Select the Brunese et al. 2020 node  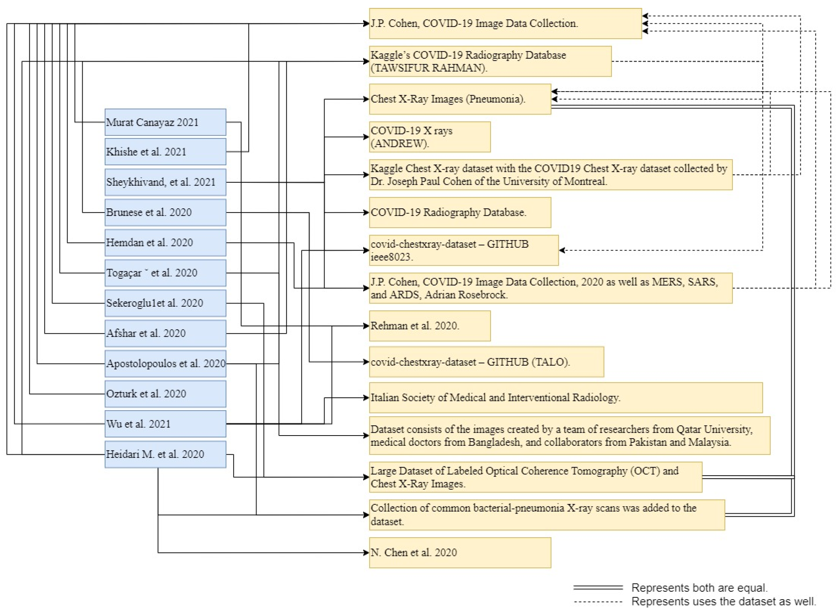point(165,212)
